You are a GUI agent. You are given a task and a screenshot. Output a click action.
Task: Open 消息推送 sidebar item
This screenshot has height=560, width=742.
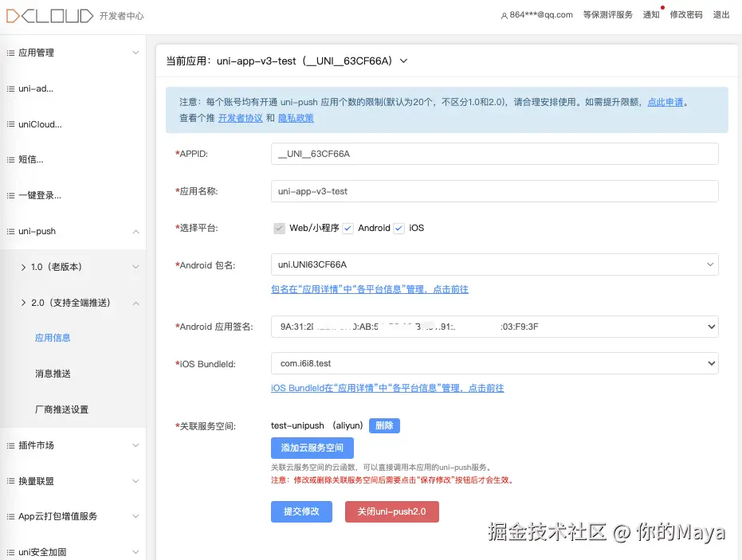coord(53,374)
